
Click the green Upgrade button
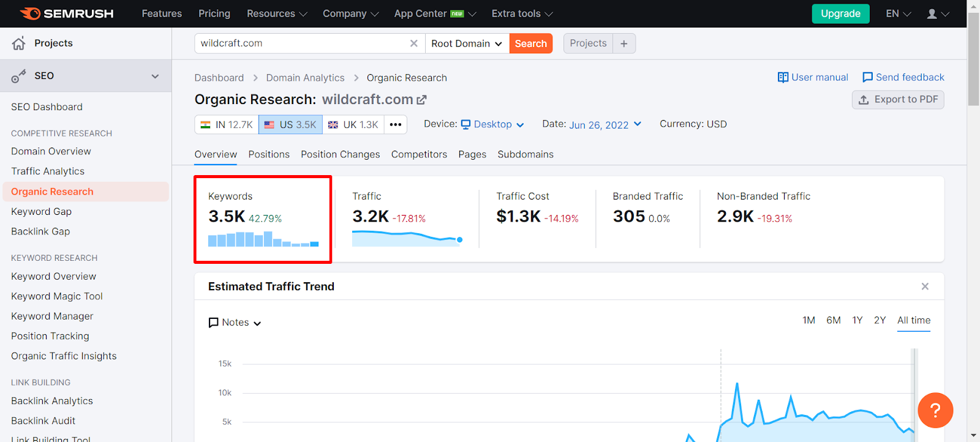coord(840,13)
